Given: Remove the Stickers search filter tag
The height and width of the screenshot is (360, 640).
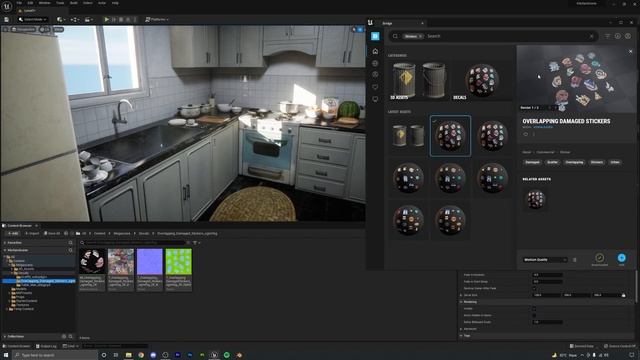Looking at the screenshot, I should tap(420, 36).
